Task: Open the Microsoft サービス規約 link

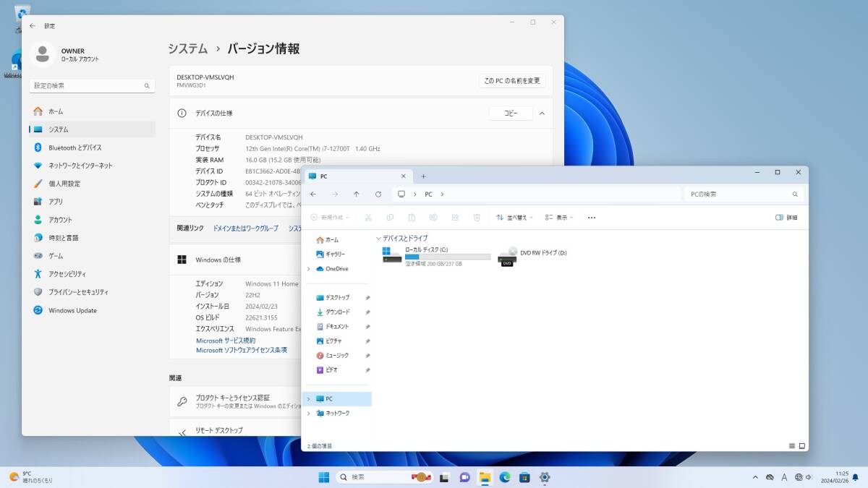Action: tap(225, 341)
